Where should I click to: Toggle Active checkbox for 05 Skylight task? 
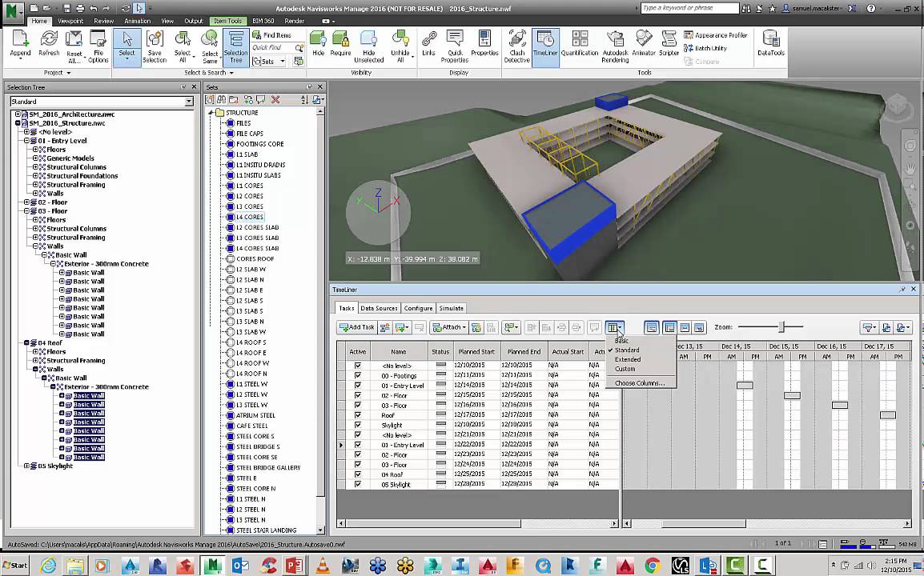coord(358,484)
